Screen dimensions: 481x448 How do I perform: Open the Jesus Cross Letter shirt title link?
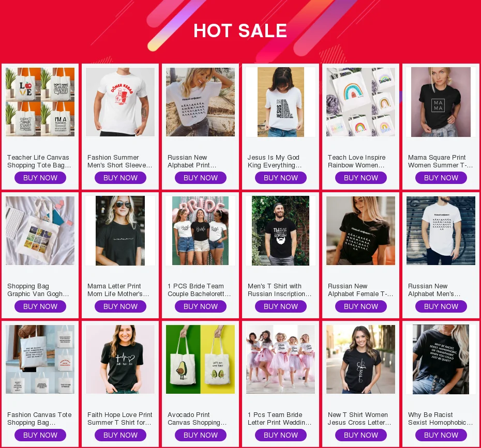(359, 419)
